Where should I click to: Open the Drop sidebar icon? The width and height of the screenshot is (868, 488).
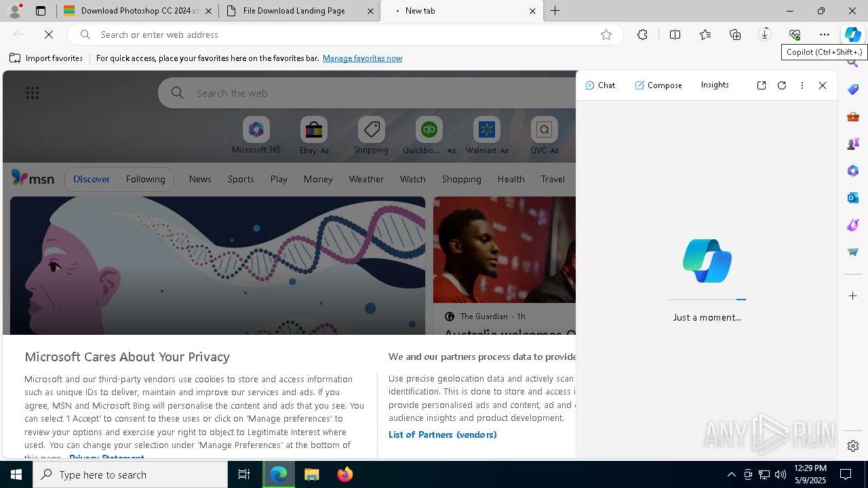853,252
